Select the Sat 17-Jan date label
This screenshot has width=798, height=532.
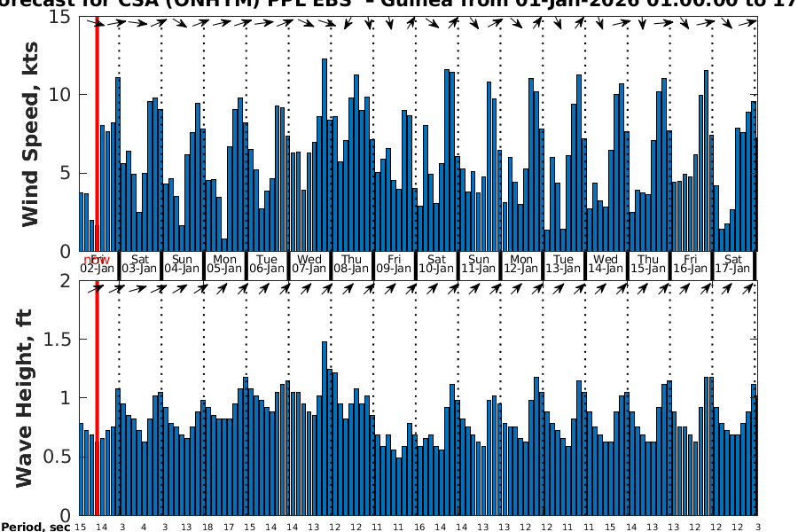(733, 264)
